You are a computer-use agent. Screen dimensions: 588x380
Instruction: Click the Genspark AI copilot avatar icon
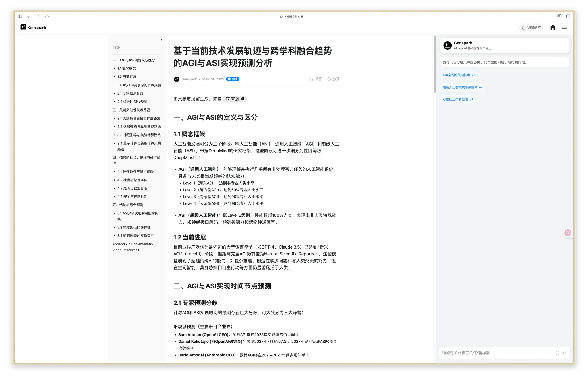[447, 45]
